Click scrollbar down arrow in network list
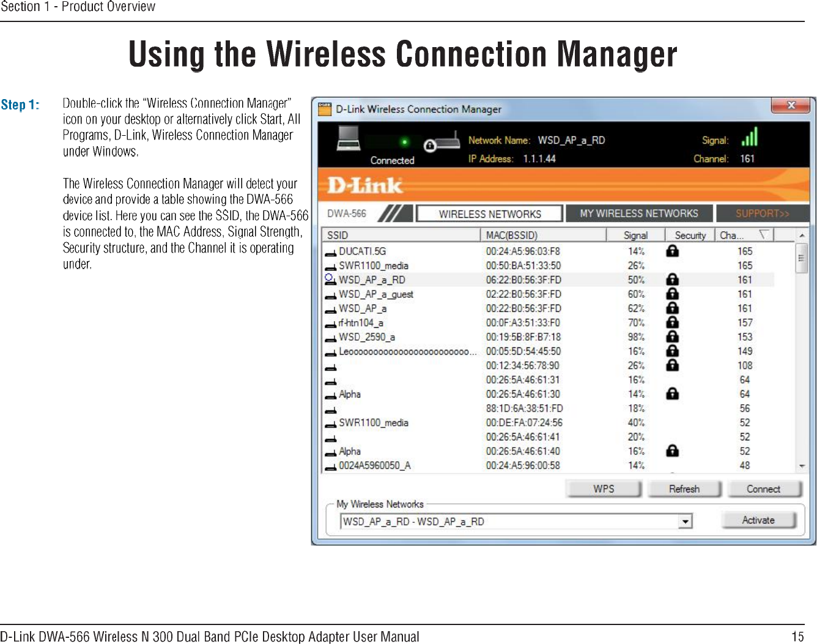Viewport: 817px width, 644px height. pyautogui.click(x=802, y=466)
